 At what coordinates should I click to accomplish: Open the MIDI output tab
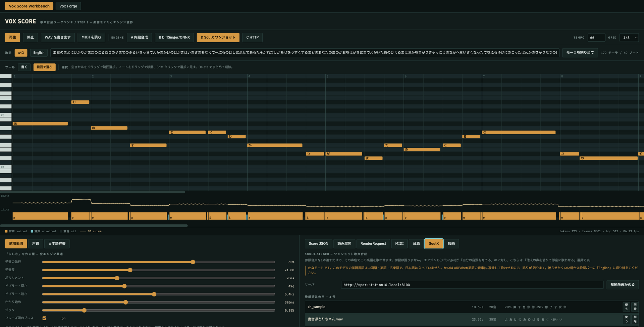(x=399, y=243)
